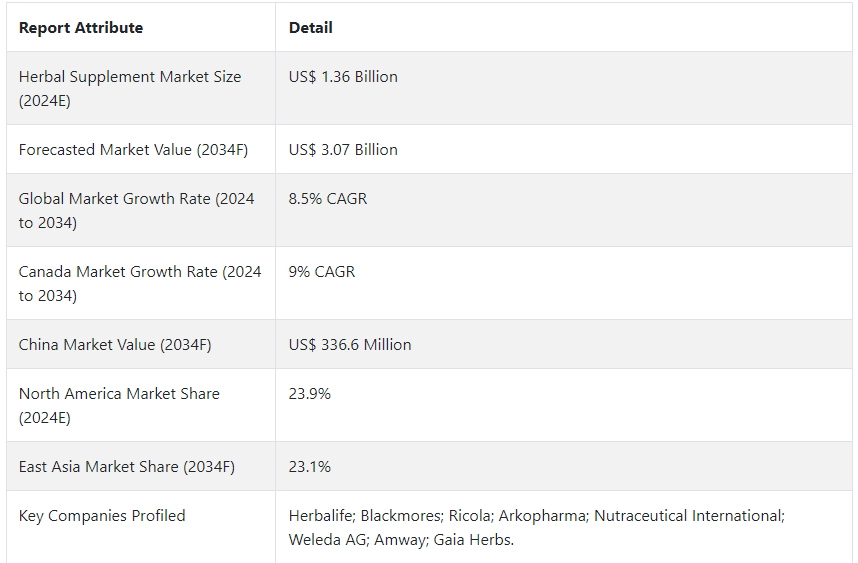Select Canada Market Growth Rate cell

pos(141,283)
